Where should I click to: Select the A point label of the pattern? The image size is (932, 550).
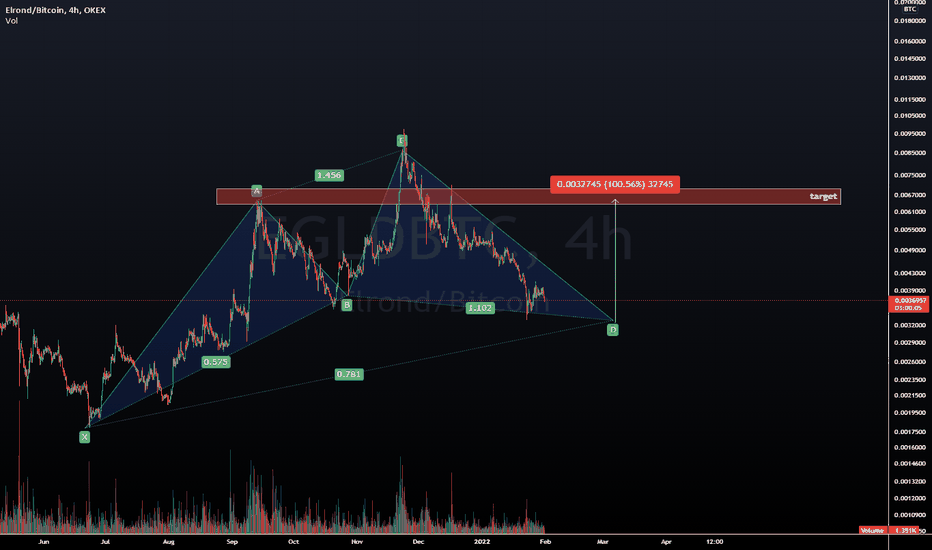pos(256,191)
